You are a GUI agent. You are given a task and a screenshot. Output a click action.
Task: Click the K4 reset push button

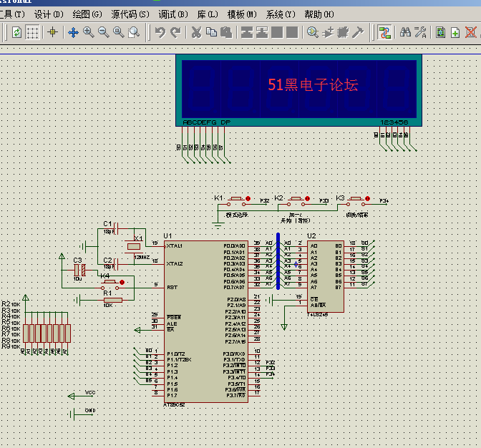[x=110, y=285]
